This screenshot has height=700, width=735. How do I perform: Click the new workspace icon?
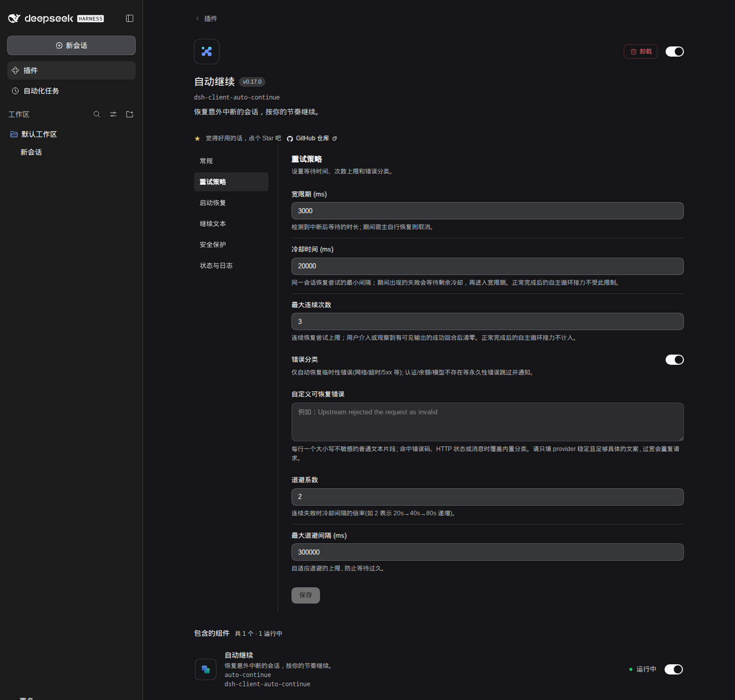click(x=130, y=114)
